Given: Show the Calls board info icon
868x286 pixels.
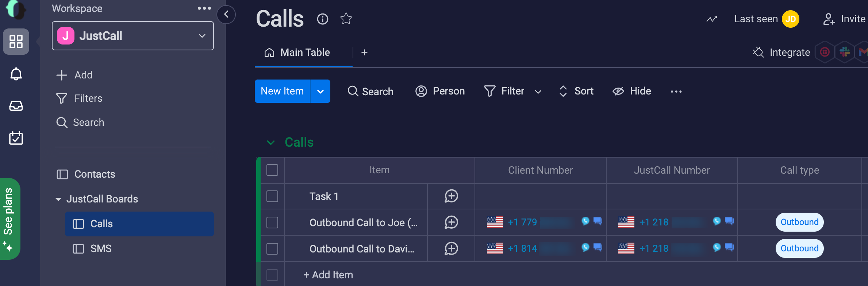Looking at the screenshot, I should tap(323, 19).
